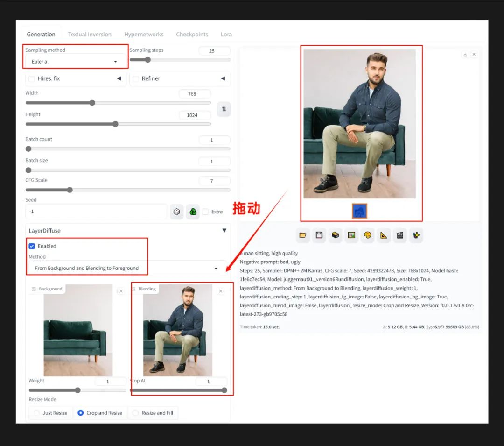
Task: Click the CFG Scale slider
Action: [128, 190]
